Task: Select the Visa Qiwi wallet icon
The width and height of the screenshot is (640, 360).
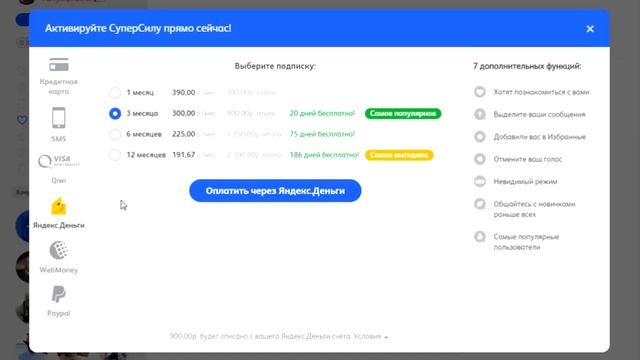Action: [59, 161]
